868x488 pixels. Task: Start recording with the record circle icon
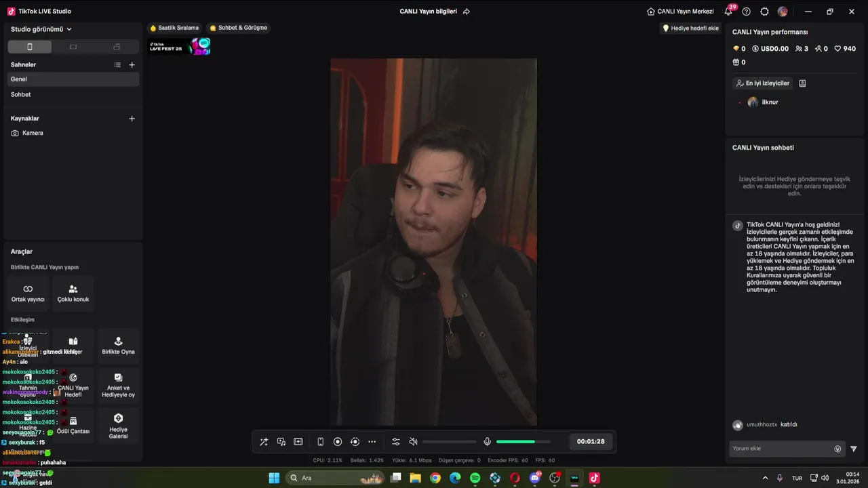pyautogui.click(x=338, y=442)
